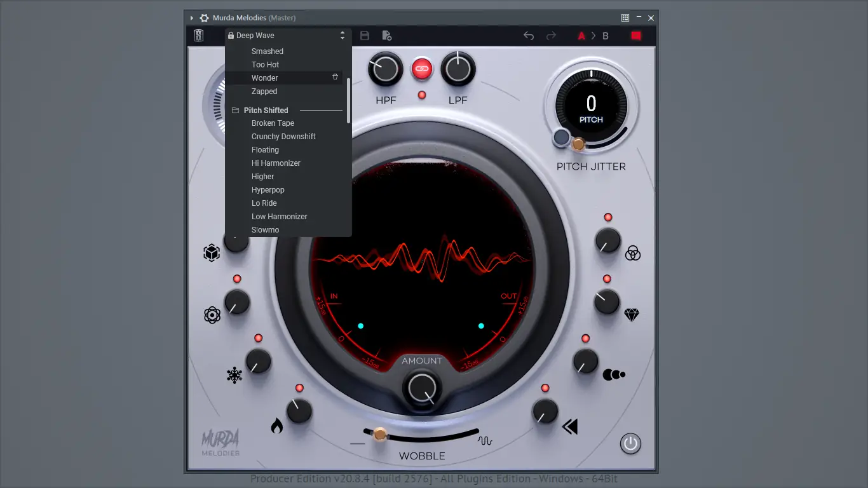
Task: Click the three overlapping rings icon
Action: 632,253
